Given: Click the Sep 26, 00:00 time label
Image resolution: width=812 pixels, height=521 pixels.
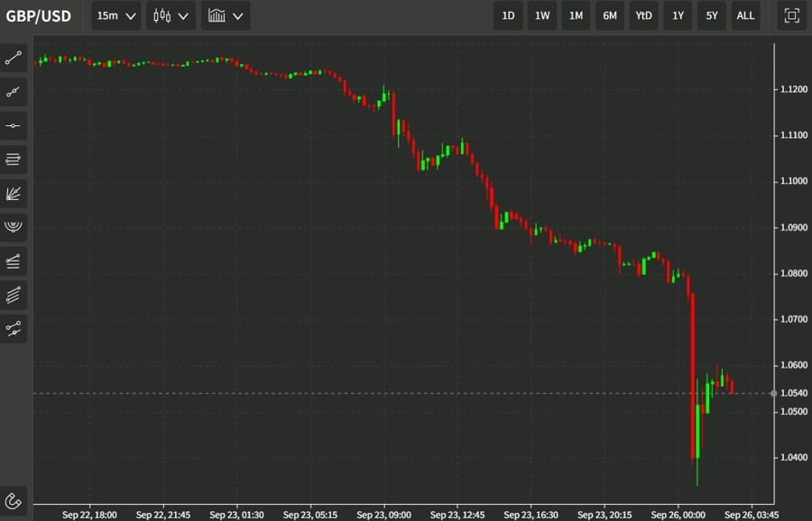Looking at the screenshot, I should [678, 515].
